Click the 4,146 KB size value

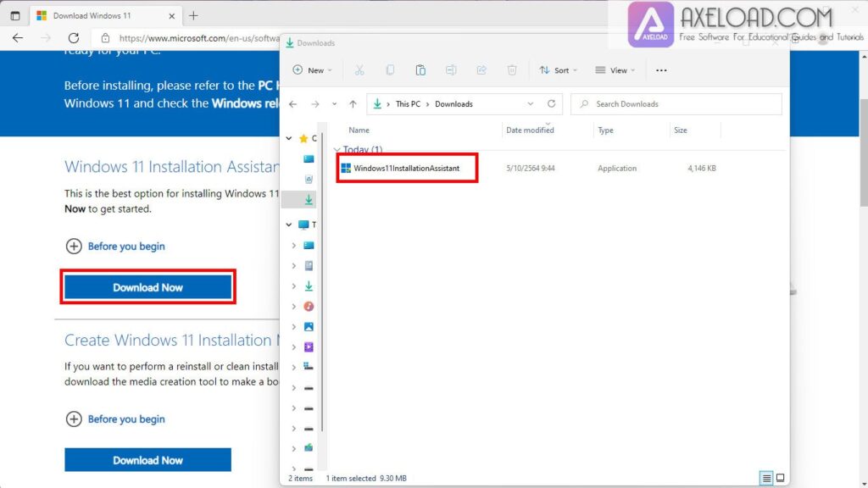click(x=701, y=169)
